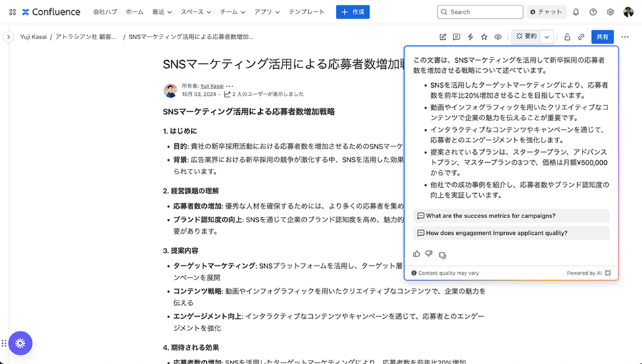Give thumbs up to AI summary
The width and height of the screenshot is (642, 364).
point(417,254)
